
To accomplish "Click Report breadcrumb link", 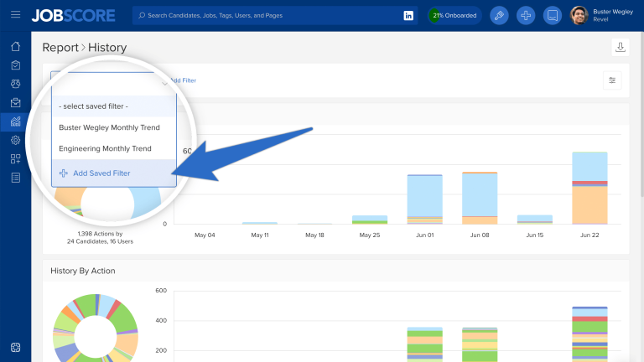I will click(60, 48).
